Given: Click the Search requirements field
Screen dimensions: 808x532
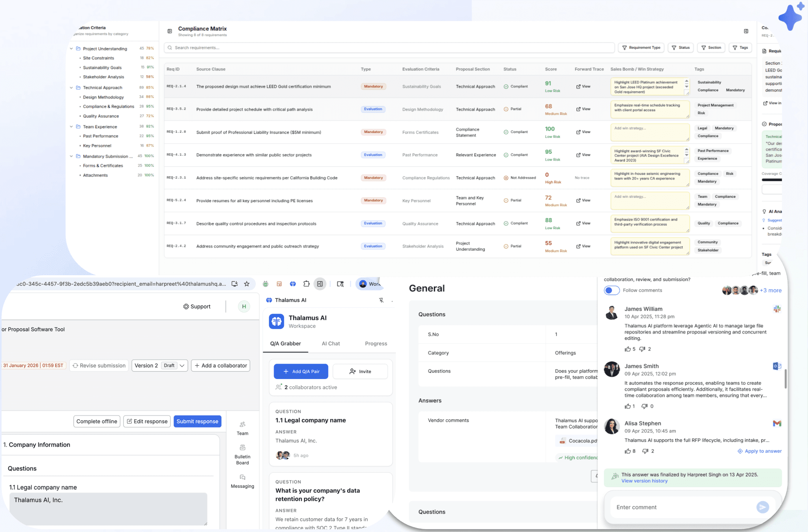Looking at the screenshot, I should tap(389, 48).
